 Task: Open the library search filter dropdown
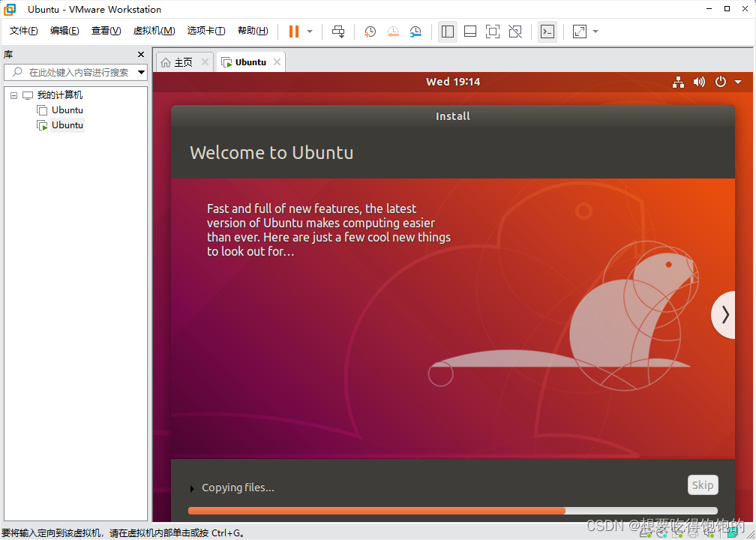(141, 72)
